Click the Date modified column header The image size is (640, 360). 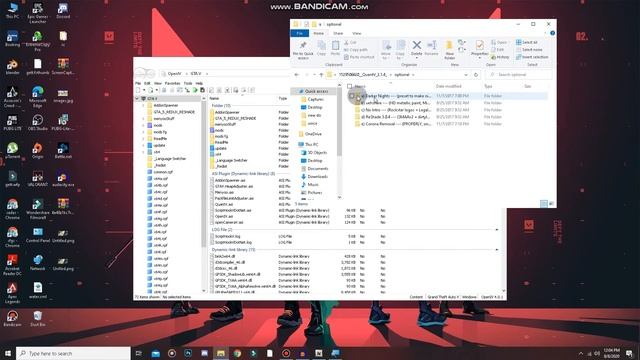[x=449, y=87]
